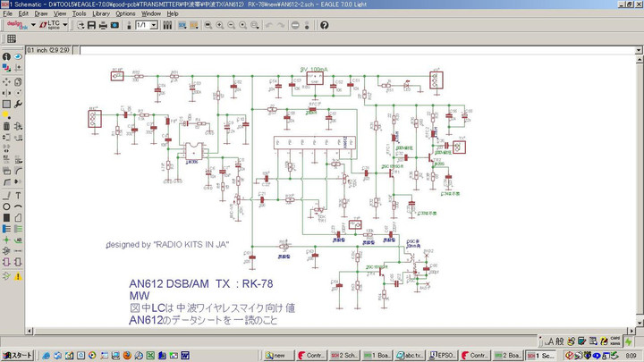Select the Show (eye) tool
The width and height of the screenshot is (644, 362).
coord(19,56)
